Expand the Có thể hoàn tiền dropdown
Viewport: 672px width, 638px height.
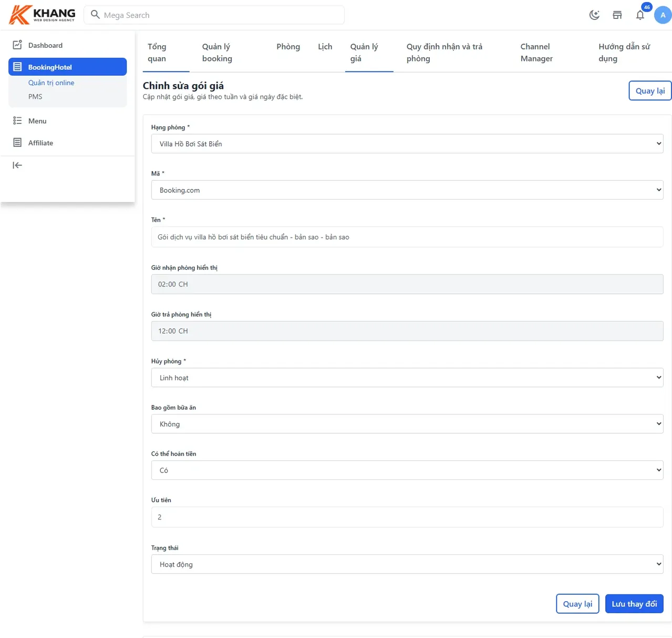point(407,470)
